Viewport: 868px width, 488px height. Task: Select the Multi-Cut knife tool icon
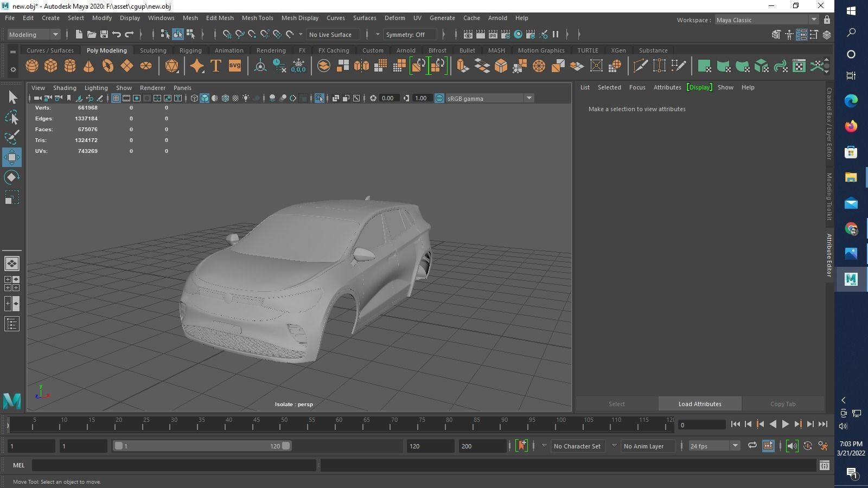coord(640,66)
